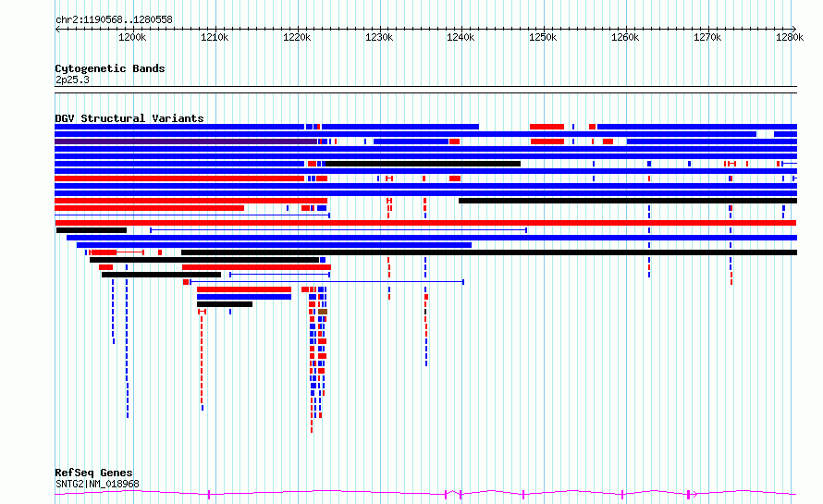
Task: Pick the 1240k ruler label
Action: coord(461,37)
